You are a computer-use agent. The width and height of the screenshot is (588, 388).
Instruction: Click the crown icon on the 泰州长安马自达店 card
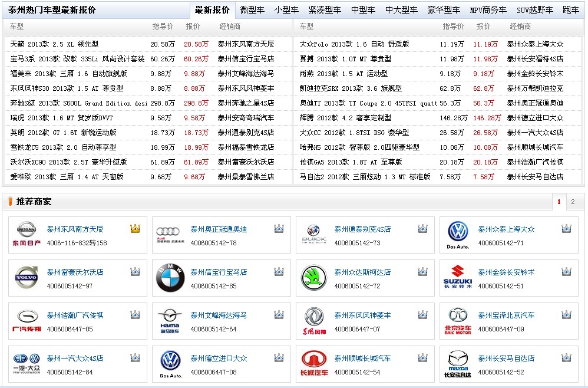tap(566, 357)
